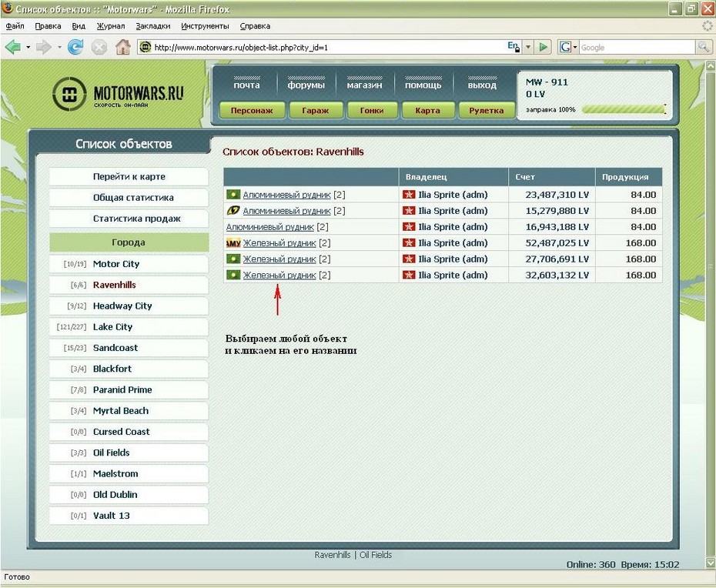Expand the address bar URL history dropdown
Screen dimensions: 716x588
(x=528, y=47)
